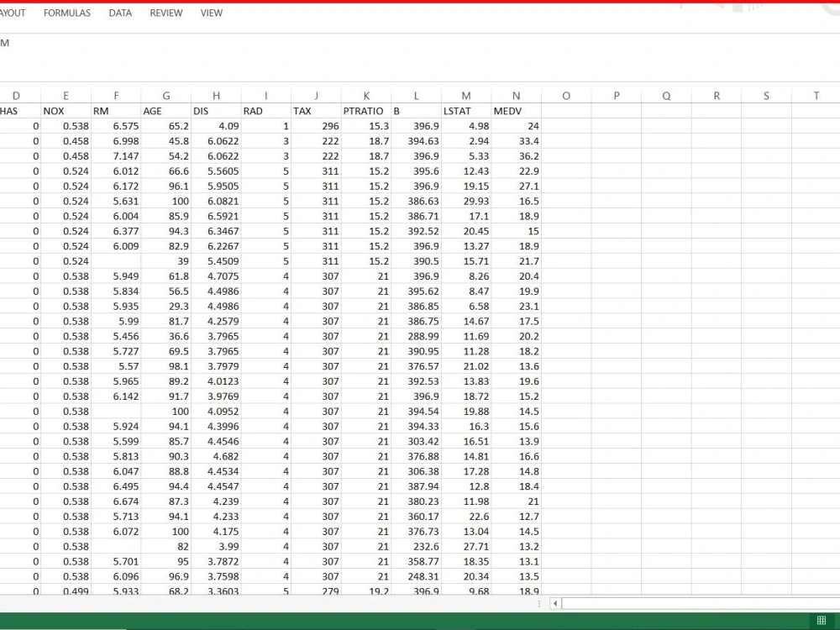Select column H header
Image resolution: width=840 pixels, height=630 pixels.
pos(217,96)
